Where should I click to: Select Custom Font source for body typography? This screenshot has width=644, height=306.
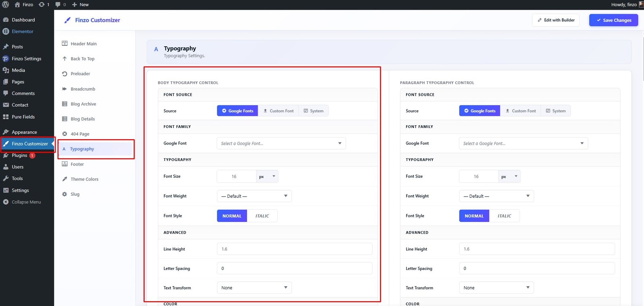[279, 111]
